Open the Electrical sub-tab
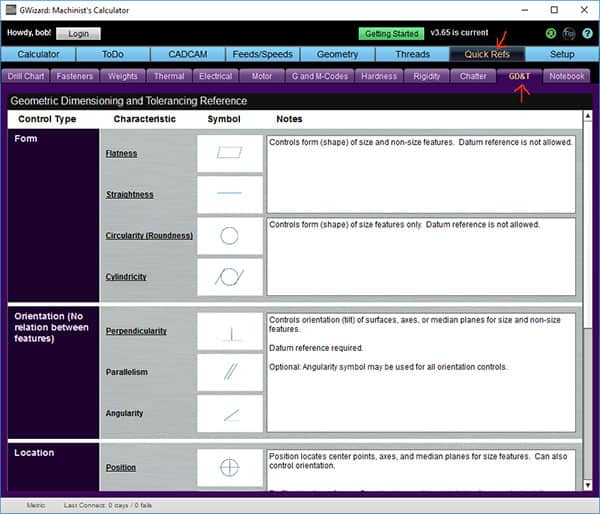Image resolution: width=600 pixels, height=514 pixels. pos(215,76)
